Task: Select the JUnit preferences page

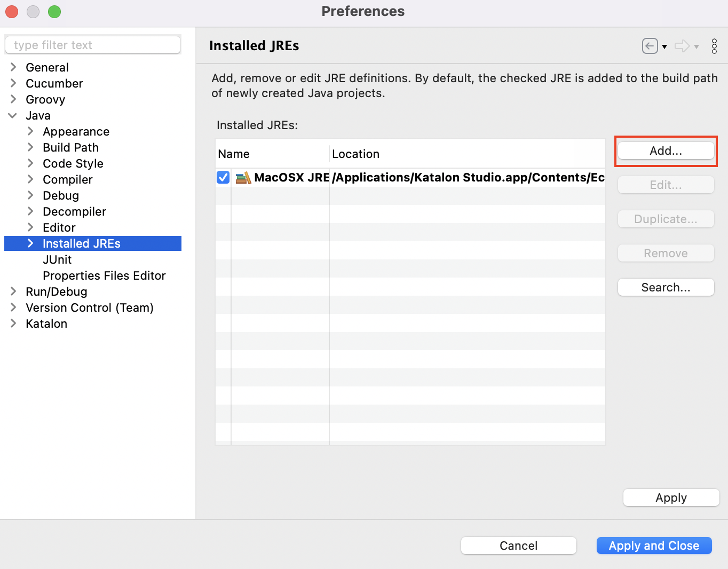Action: tap(57, 259)
